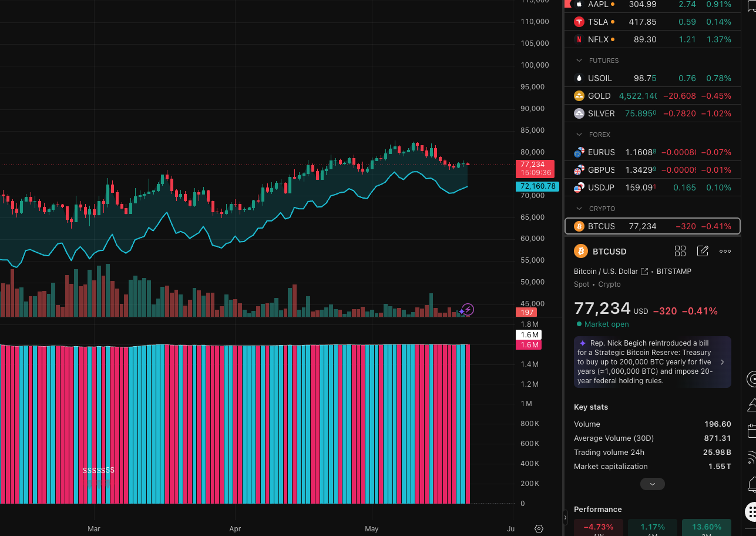Screen dimensions: 756x536
Task: Open the grid layout icon beside BTCUSD
Action: [x=680, y=252]
